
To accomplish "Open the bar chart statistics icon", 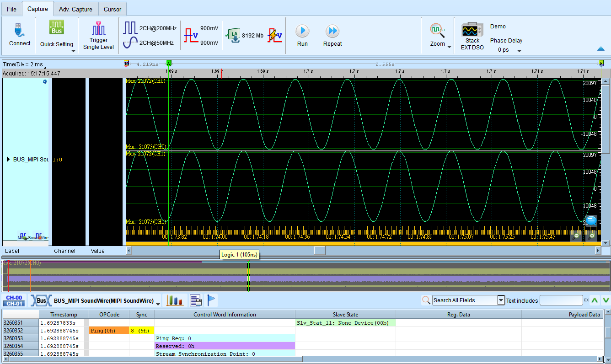I will pos(175,300).
